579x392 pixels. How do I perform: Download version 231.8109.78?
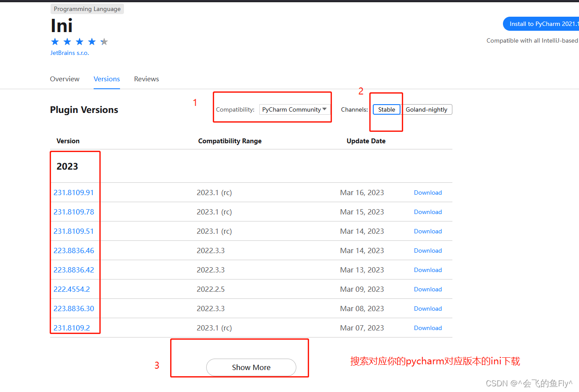428,212
